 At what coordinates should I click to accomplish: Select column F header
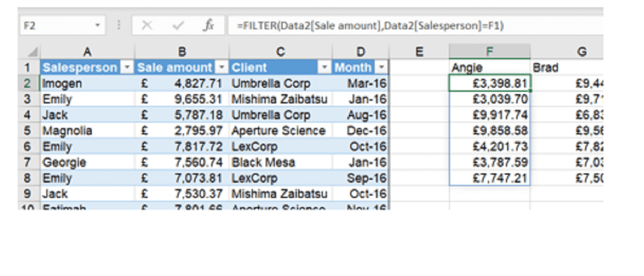tap(489, 51)
